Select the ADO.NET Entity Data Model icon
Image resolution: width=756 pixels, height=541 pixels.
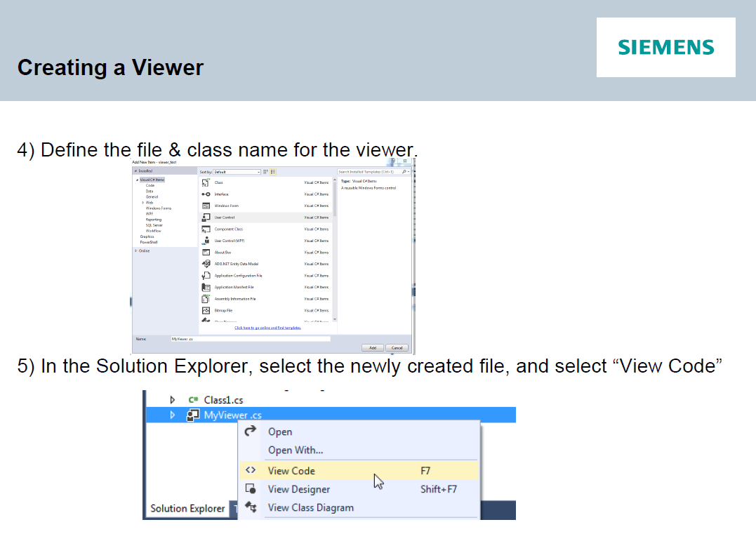point(204,264)
